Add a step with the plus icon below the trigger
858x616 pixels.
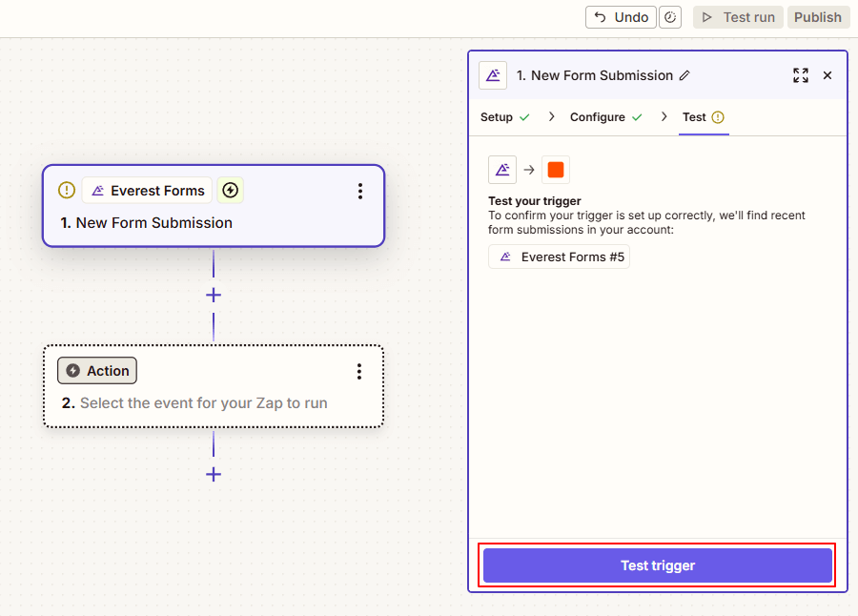point(213,295)
